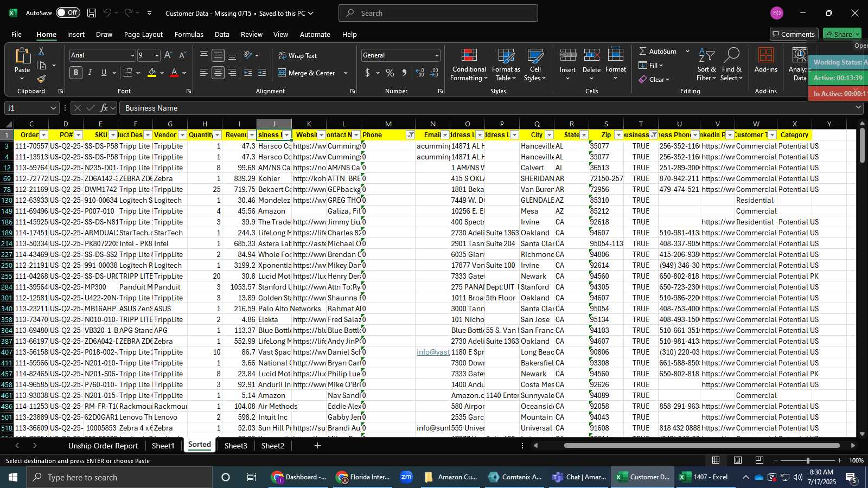Open Sort & Filter options
The height and width of the screenshot is (488, 868).
click(x=706, y=65)
